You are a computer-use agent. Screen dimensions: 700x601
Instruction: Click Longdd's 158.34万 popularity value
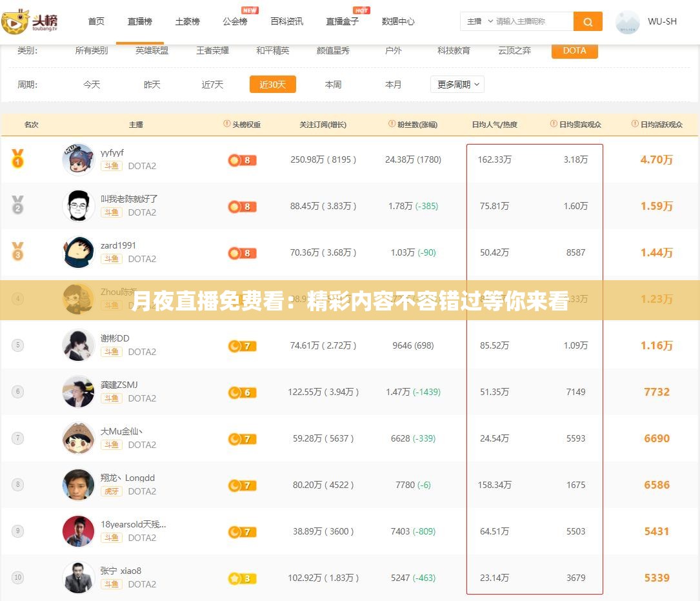(x=495, y=485)
